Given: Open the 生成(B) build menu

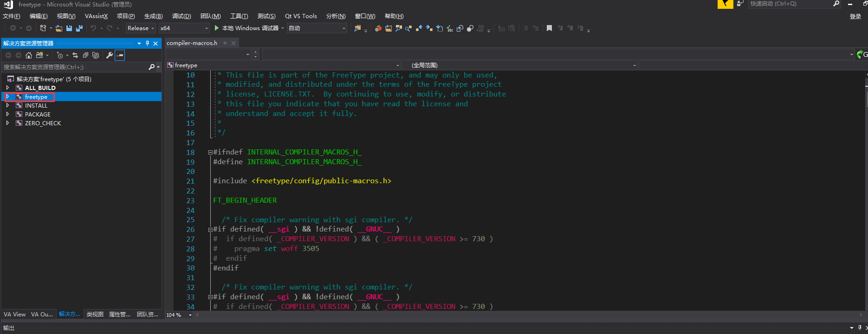Looking at the screenshot, I should pos(153,16).
